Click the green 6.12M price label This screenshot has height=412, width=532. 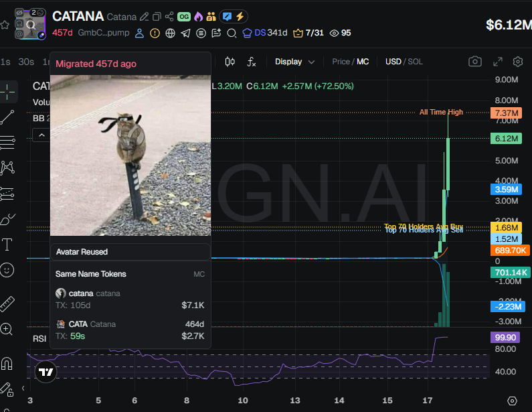click(506, 139)
